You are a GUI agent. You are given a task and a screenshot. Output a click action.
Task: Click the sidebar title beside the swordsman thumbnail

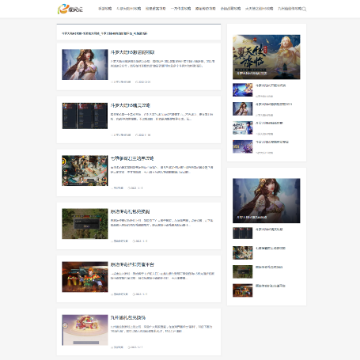pyautogui.click(x=269, y=123)
